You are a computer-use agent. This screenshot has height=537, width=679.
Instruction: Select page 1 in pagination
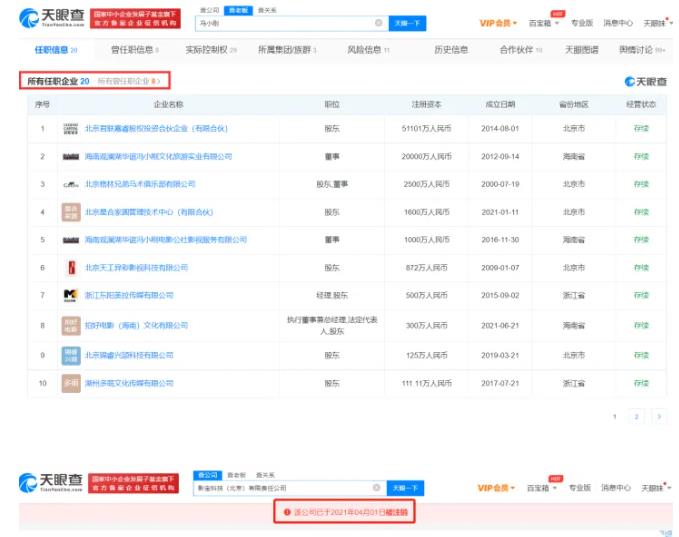click(x=614, y=417)
